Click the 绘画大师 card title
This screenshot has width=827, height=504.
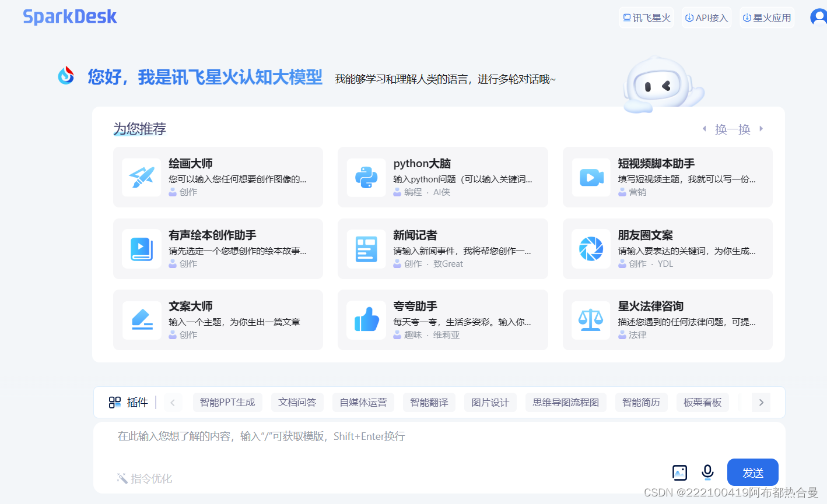click(x=191, y=164)
